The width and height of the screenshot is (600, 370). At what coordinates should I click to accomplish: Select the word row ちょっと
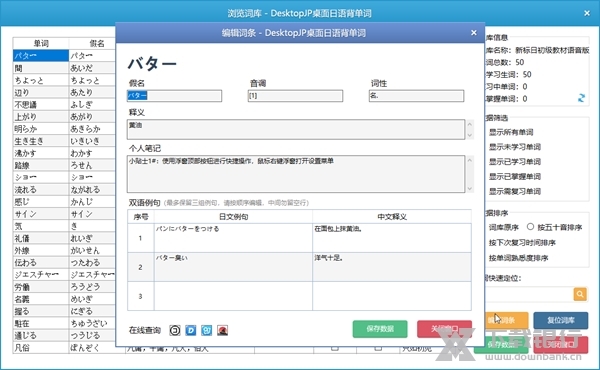coord(41,80)
